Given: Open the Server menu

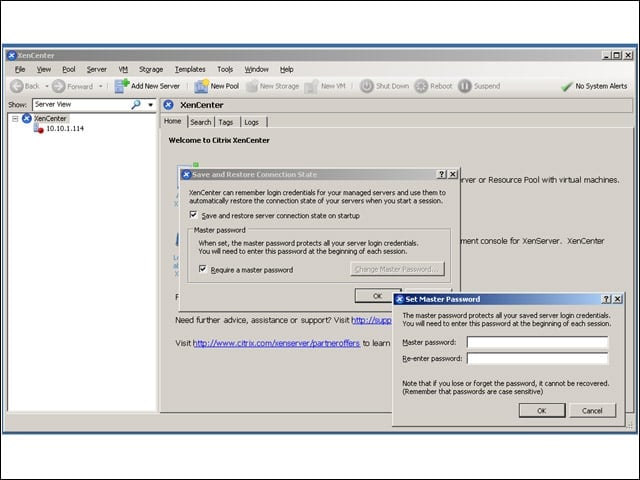Looking at the screenshot, I should tap(97, 69).
